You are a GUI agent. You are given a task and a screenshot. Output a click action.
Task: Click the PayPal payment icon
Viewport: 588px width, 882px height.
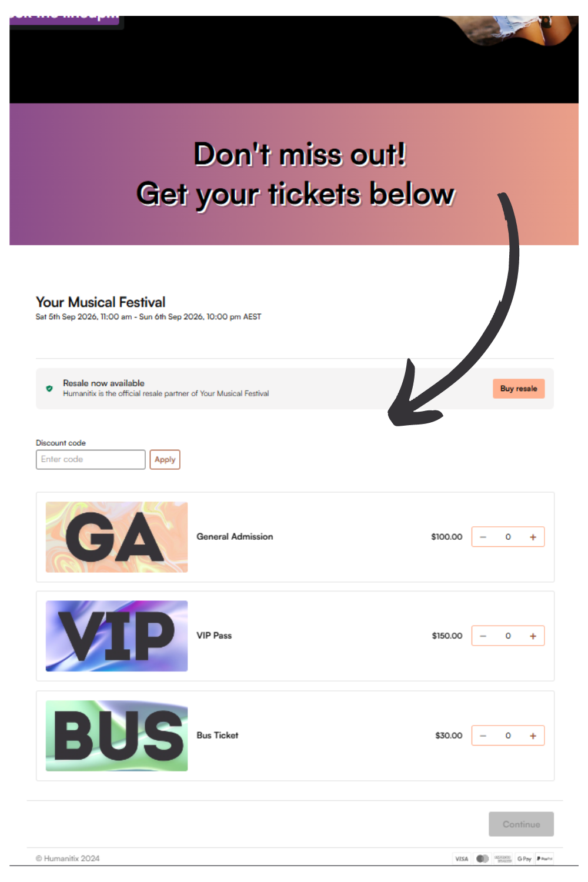click(x=544, y=858)
